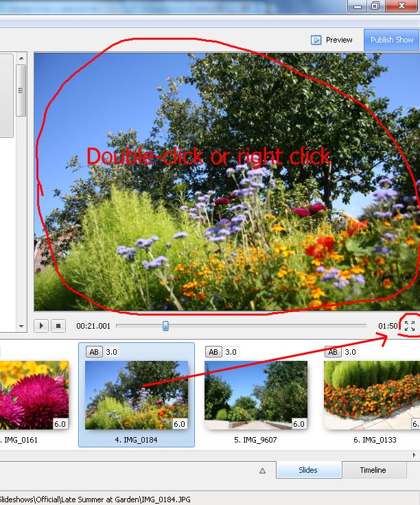Viewport: 420px width, 505px height.
Task: Minimize the application window
Action: pyautogui.click(x=358, y=5)
